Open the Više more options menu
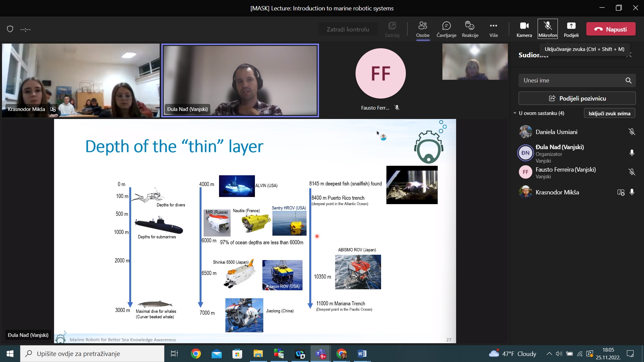 [493, 29]
